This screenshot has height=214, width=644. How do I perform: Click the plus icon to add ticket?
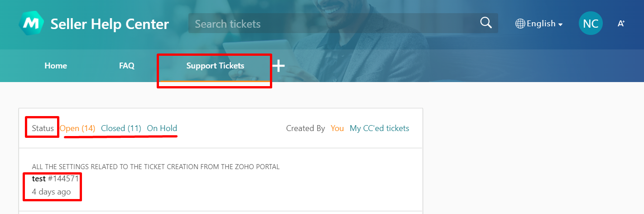tap(279, 66)
